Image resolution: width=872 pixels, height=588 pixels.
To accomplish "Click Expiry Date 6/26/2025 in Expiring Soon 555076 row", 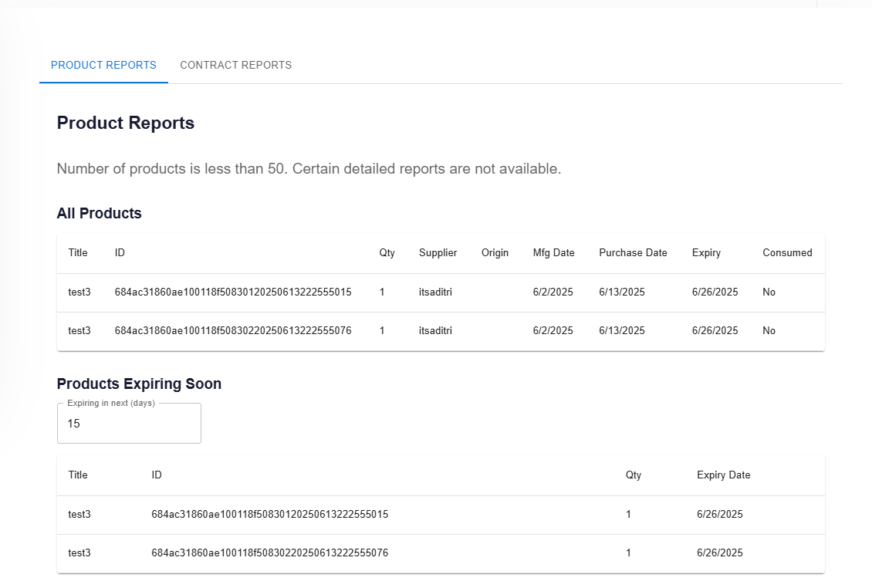I will click(x=720, y=553).
